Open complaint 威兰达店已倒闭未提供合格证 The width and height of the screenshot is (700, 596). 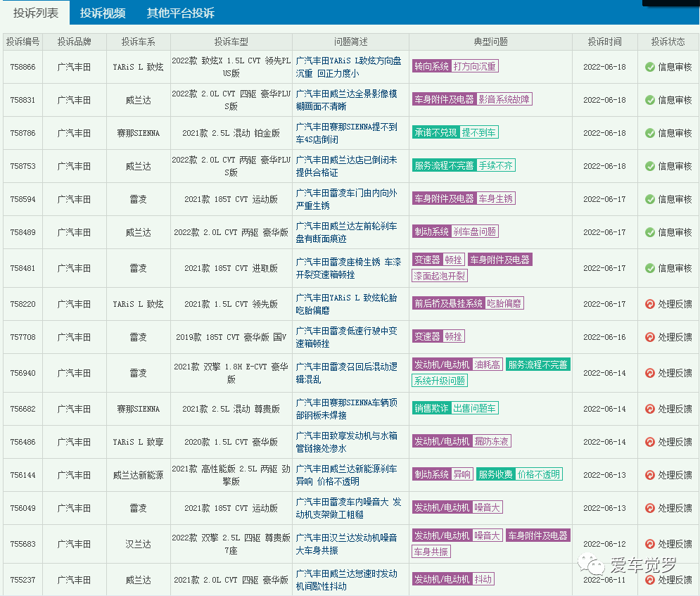[x=346, y=166]
